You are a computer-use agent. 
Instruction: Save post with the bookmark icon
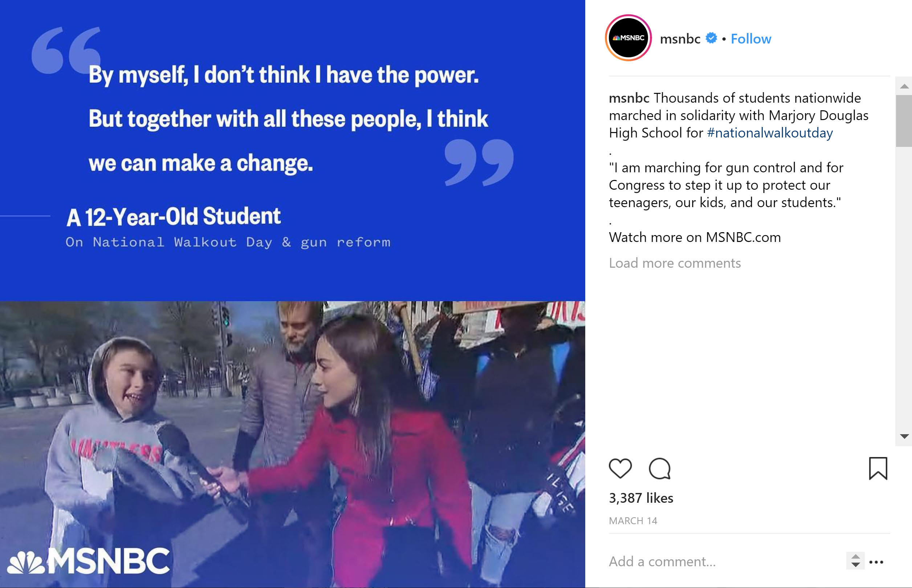tap(878, 468)
